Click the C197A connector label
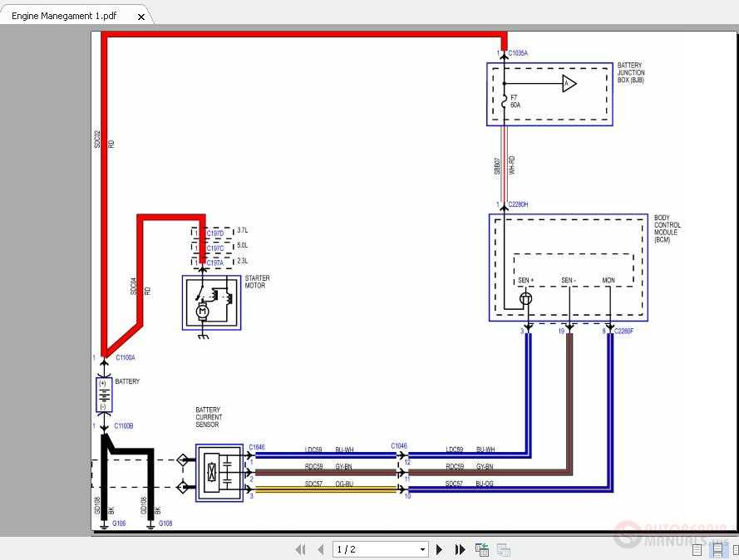The image size is (739, 560). [215, 263]
